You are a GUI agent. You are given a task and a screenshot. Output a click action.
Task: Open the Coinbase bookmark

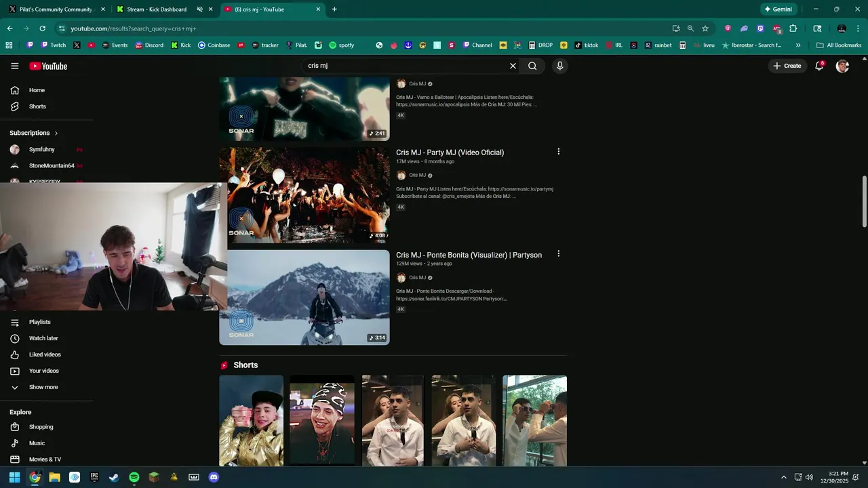pyautogui.click(x=214, y=45)
